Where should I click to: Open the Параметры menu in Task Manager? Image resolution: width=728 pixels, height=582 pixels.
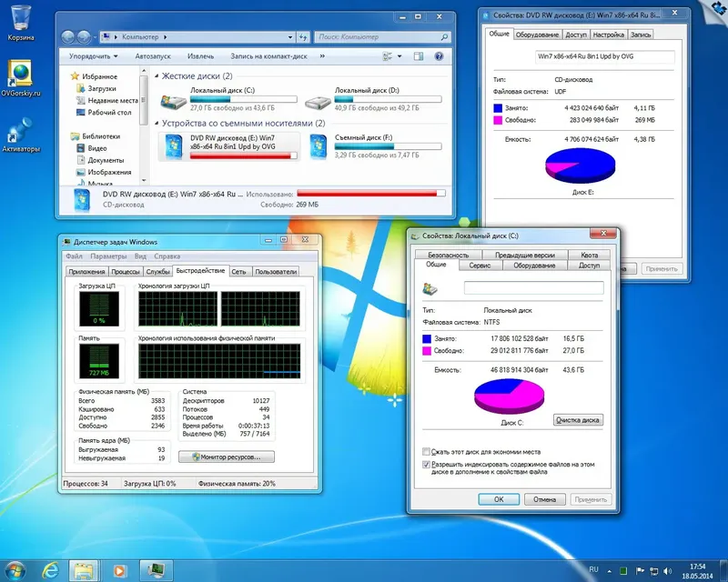click(x=108, y=256)
